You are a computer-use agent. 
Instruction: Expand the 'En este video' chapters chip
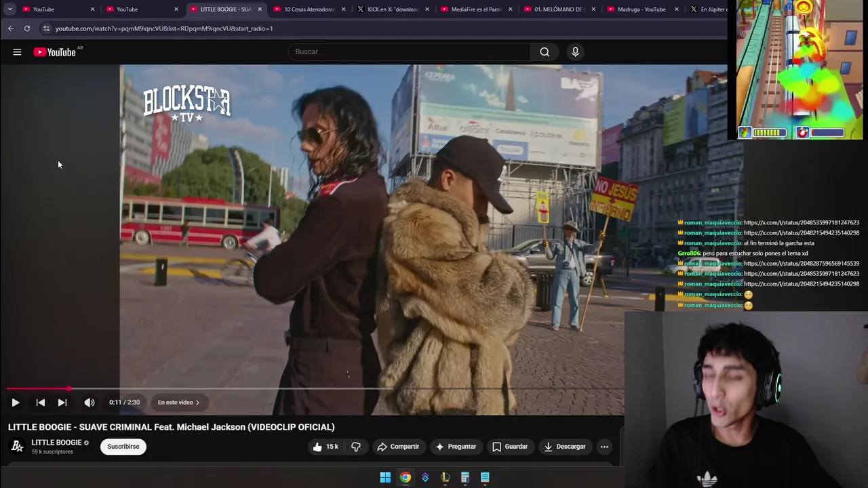tap(178, 403)
